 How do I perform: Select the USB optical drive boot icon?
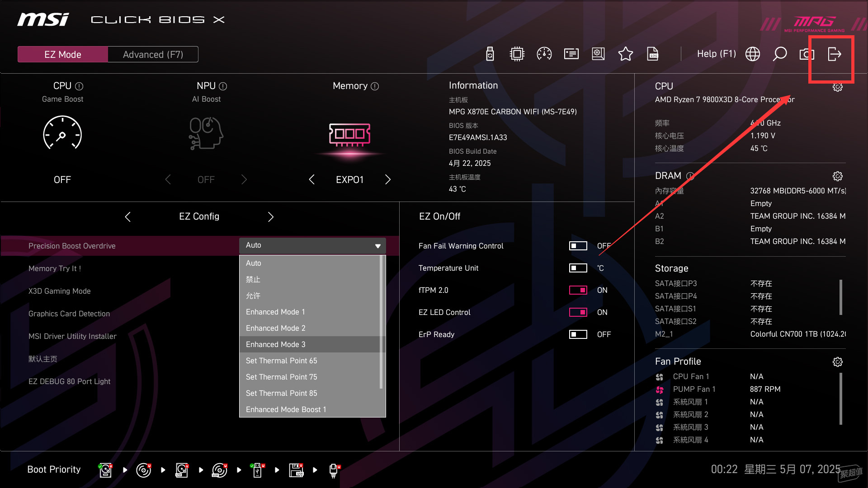pos(220,470)
